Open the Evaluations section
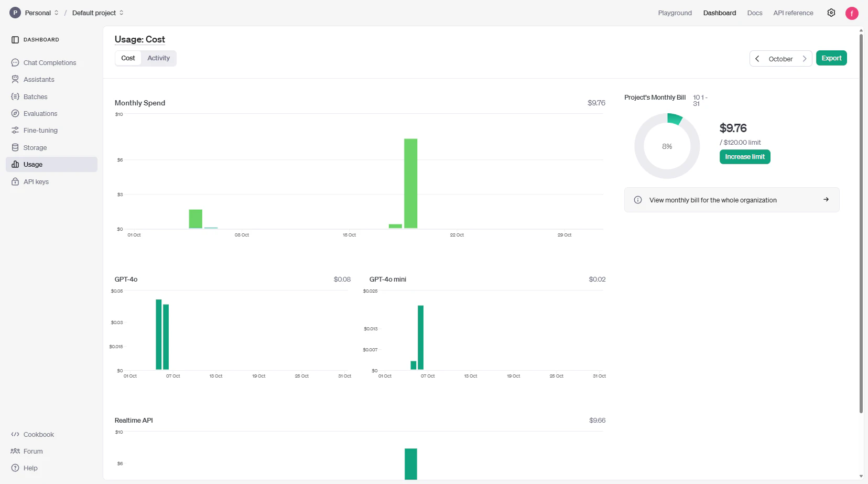 click(x=51, y=114)
